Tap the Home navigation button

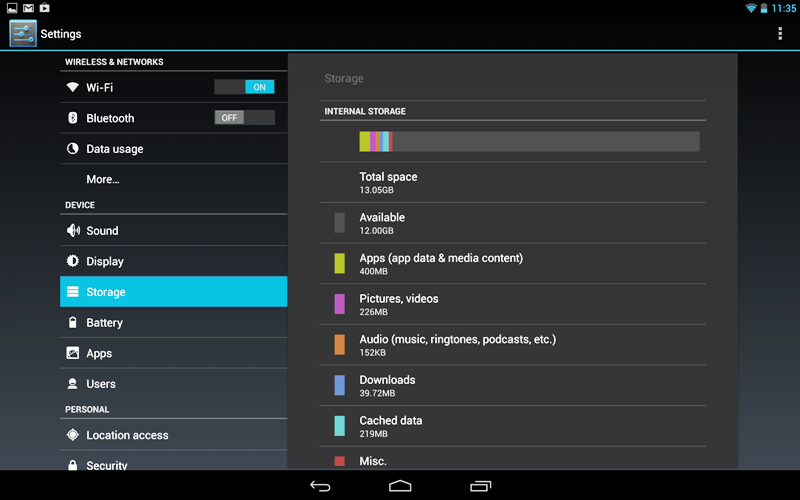click(x=400, y=486)
